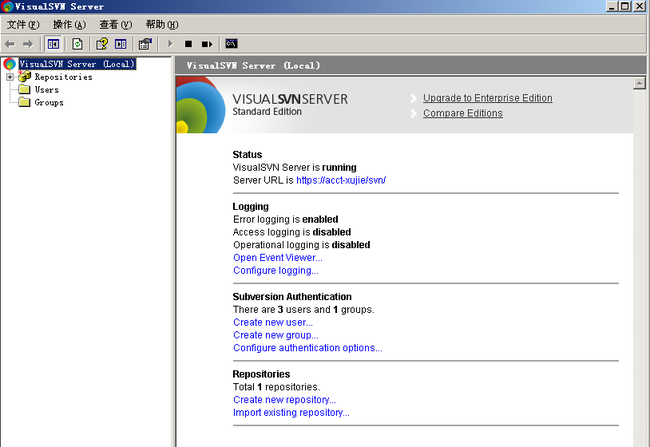
Task: Click the Repositories node icon
Action: pos(24,76)
